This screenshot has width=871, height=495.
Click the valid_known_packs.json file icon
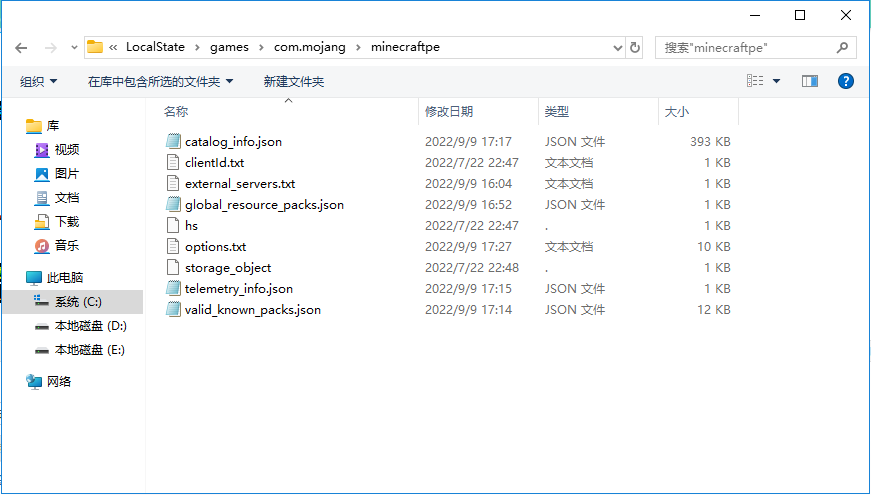click(173, 309)
